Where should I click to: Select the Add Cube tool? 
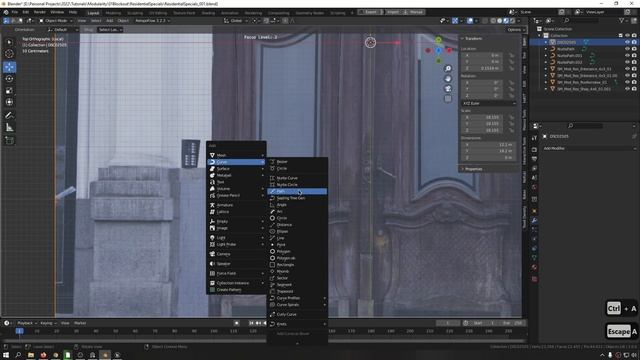click(9, 140)
